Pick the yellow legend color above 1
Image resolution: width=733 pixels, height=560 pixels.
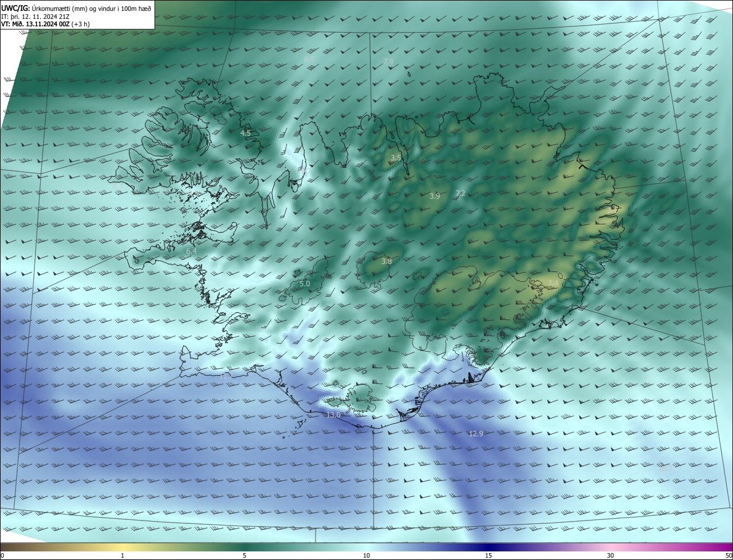pyautogui.click(x=123, y=547)
